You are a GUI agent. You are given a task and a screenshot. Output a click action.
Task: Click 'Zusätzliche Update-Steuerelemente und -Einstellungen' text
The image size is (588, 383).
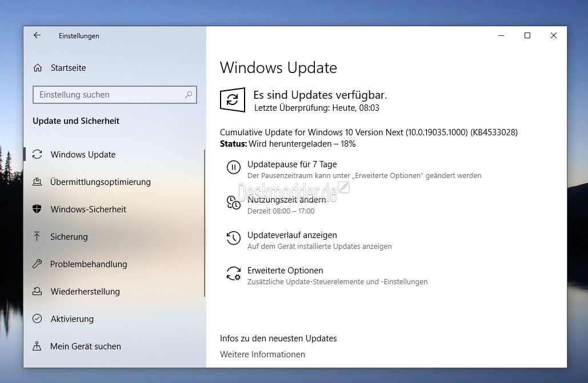click(x=338, y=282)
